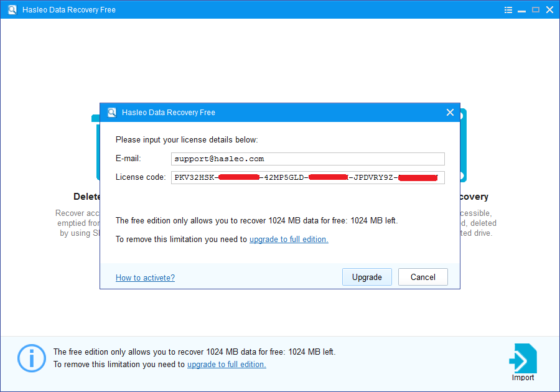Click the Import label text
The height and width of the screenshot is (392, 560).
tap(523, 378)
